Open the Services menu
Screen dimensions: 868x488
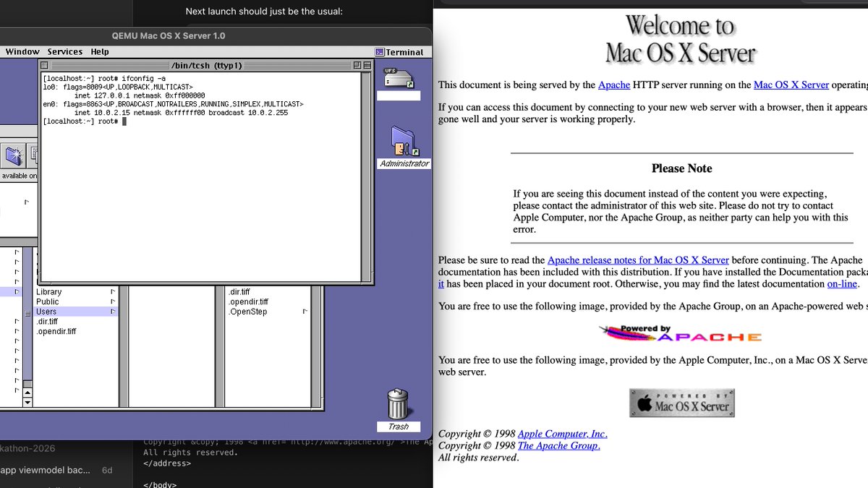65,52
